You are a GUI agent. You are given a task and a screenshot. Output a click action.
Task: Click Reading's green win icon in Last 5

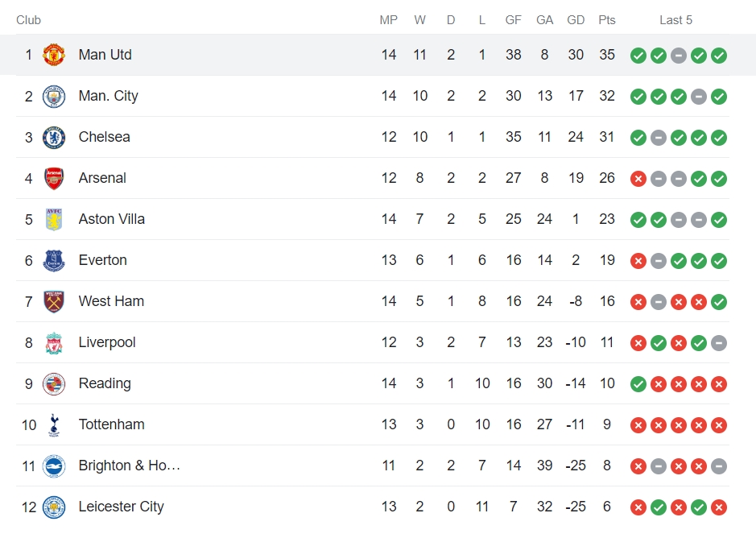point(638,384)
